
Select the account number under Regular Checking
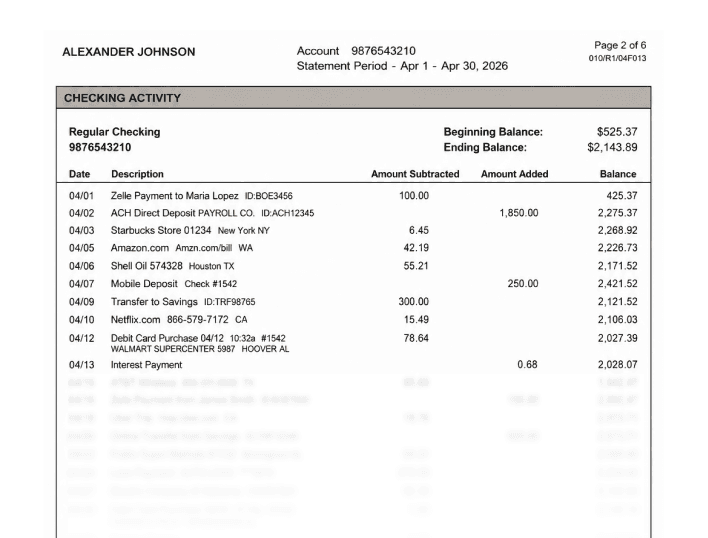coord(100,147)
